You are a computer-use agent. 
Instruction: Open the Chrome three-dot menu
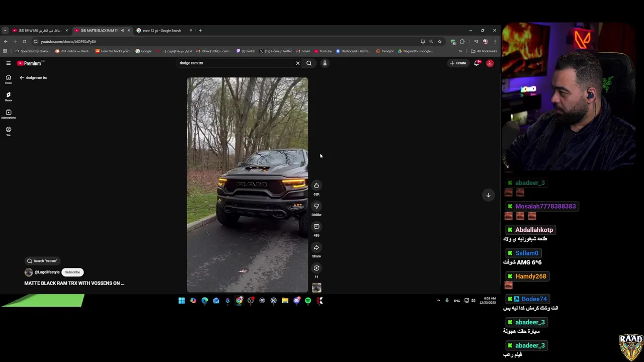click(495, 41)
